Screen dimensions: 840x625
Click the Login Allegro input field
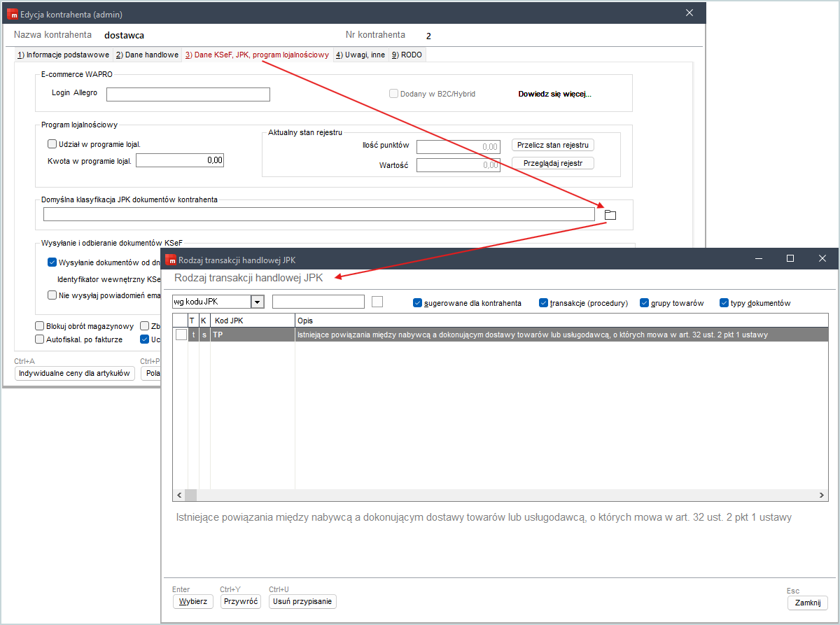coord(188,94)
